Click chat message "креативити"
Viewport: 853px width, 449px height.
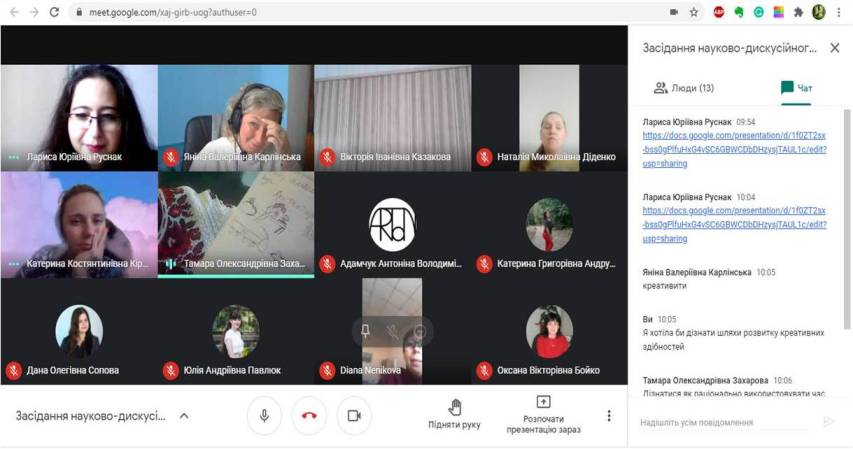click(x=664, y=286)
